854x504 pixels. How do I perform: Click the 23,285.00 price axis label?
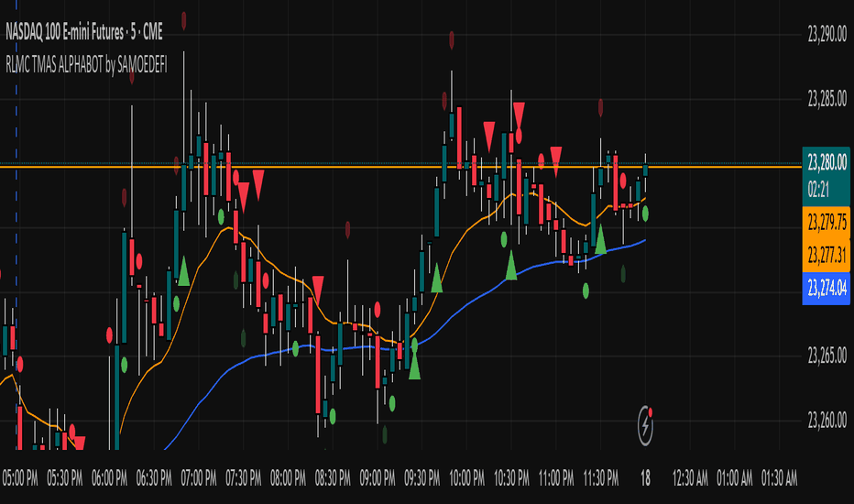coord(827,99)
